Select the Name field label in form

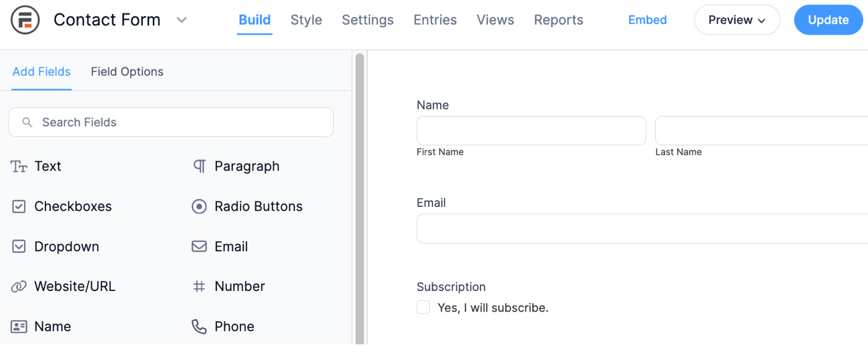(433, 105)
